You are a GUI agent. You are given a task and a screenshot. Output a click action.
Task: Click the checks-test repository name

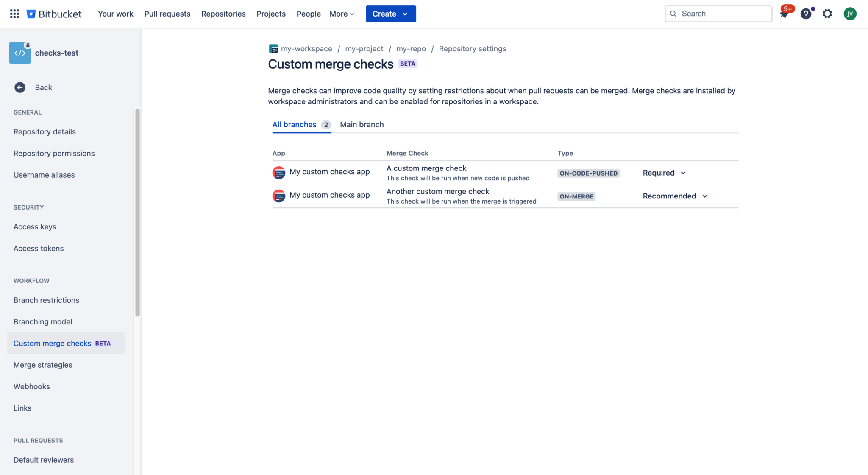[x=57, y=53]
